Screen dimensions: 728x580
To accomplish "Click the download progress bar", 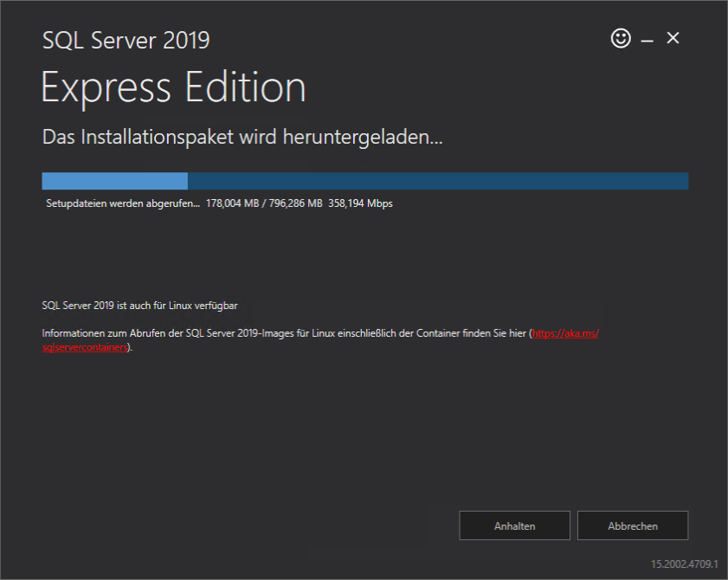I will point(365,181).
